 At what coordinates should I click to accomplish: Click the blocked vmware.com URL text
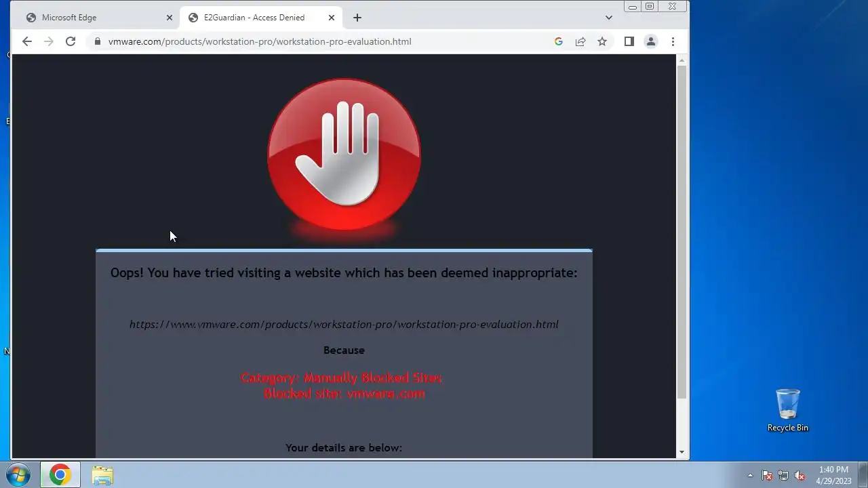[344, 324]
